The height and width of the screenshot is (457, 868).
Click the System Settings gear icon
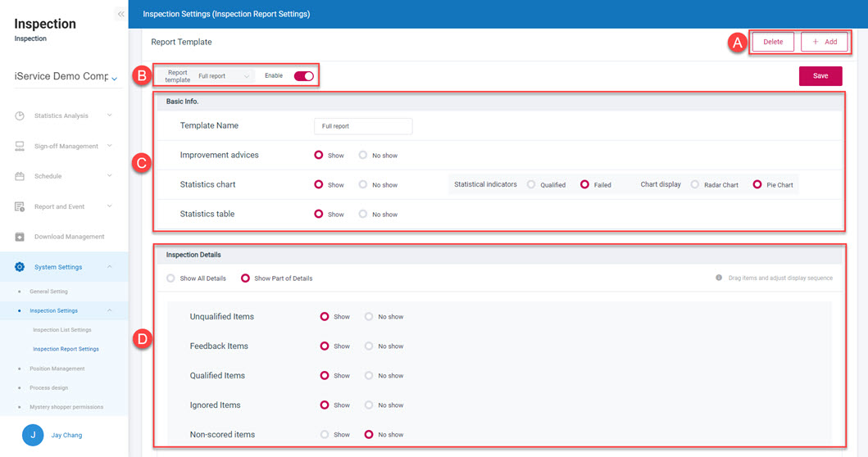coord(20,268)
